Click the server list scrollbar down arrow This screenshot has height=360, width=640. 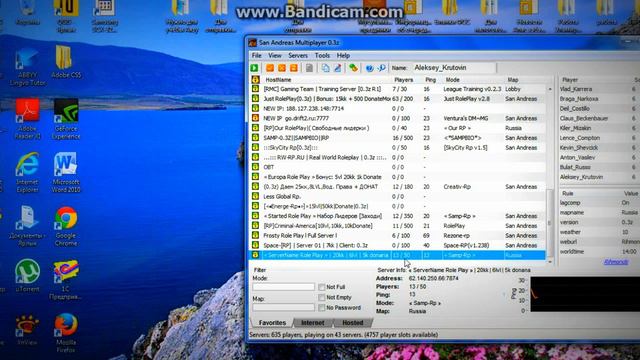550,262
